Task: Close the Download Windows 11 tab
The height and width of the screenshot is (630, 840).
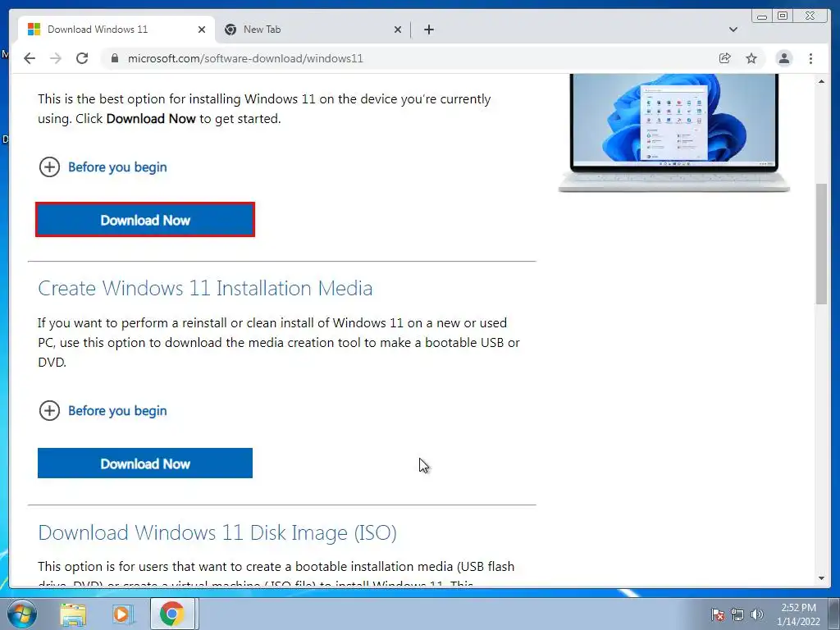Action: 202,30
